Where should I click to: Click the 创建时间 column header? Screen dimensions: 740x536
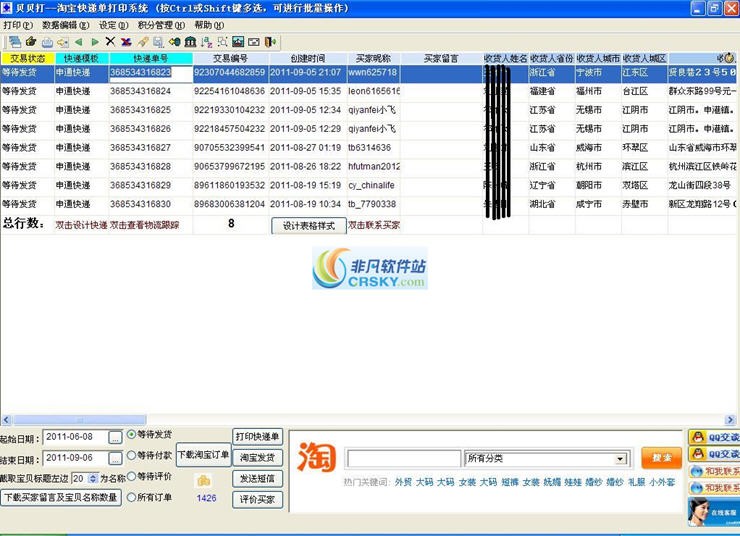point(308,59)
